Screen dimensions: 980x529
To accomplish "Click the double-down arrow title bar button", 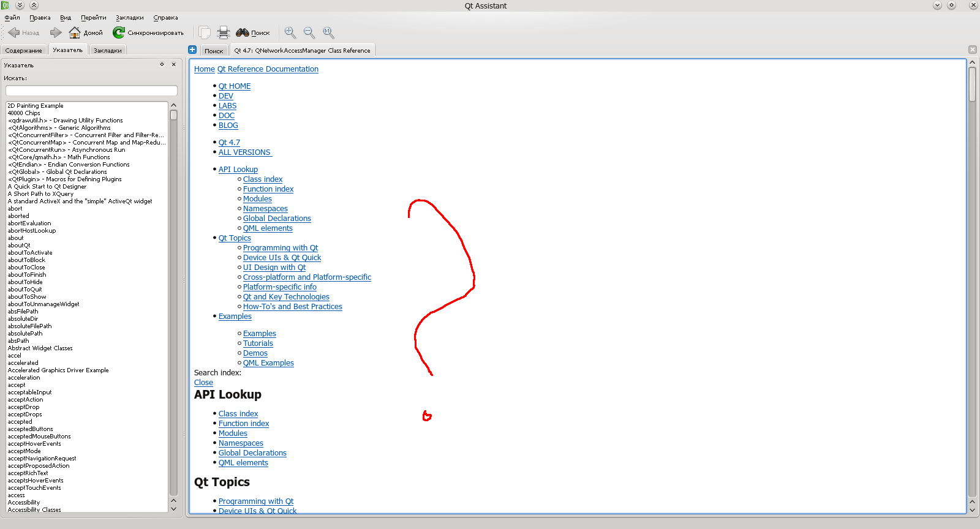I will click(20, 5).
